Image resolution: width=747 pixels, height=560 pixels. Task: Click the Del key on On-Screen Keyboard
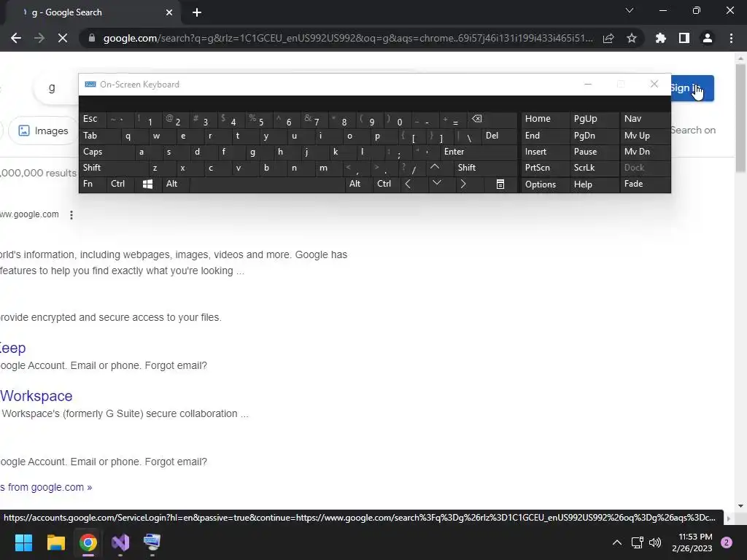pos(499,136)
